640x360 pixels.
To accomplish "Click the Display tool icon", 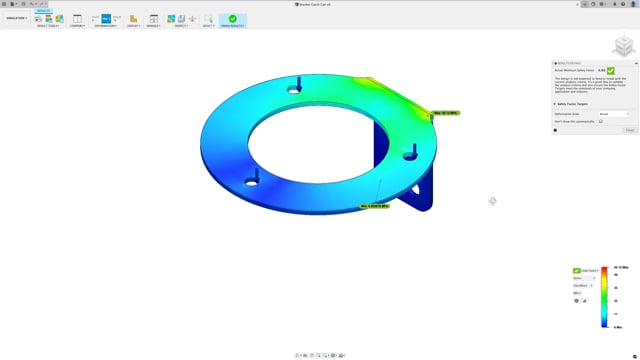I will coord(133,19).
